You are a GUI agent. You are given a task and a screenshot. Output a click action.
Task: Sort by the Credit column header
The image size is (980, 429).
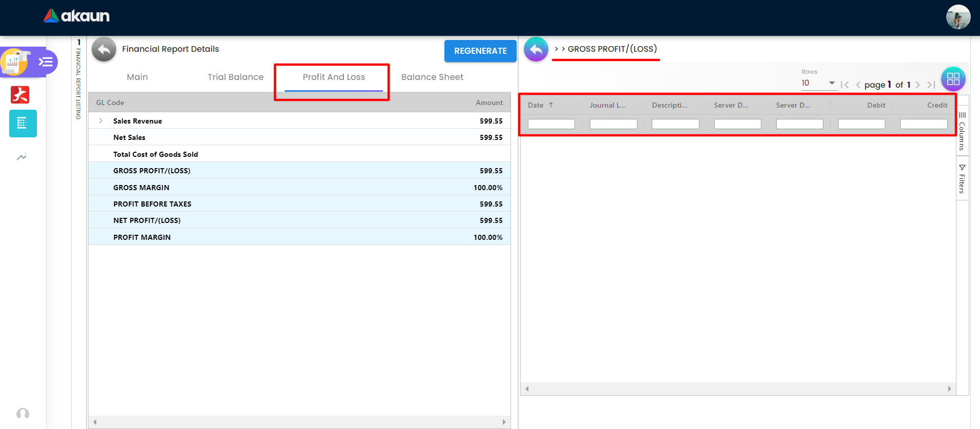click(938, 105)
